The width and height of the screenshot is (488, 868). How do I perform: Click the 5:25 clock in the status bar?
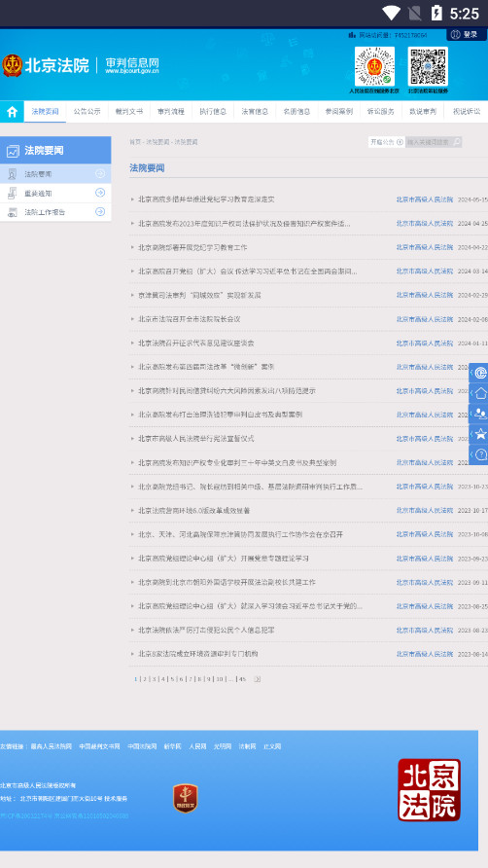(464, 14)
